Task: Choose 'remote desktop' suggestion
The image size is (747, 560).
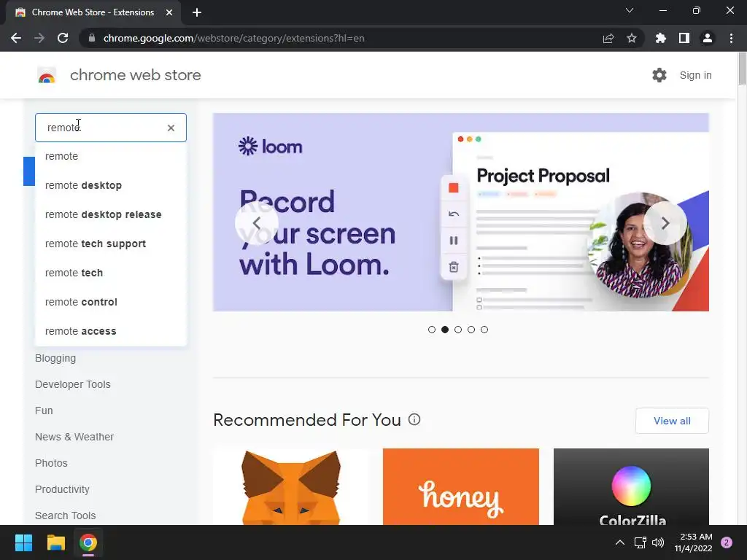Action: [x=111, y=185]
